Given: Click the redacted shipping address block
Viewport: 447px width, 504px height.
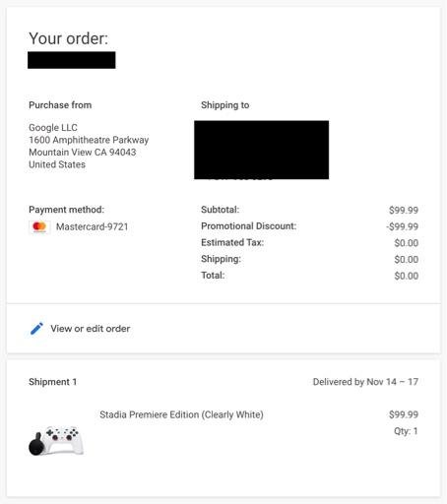Looking at the screenshot, I should coord(262,150).
